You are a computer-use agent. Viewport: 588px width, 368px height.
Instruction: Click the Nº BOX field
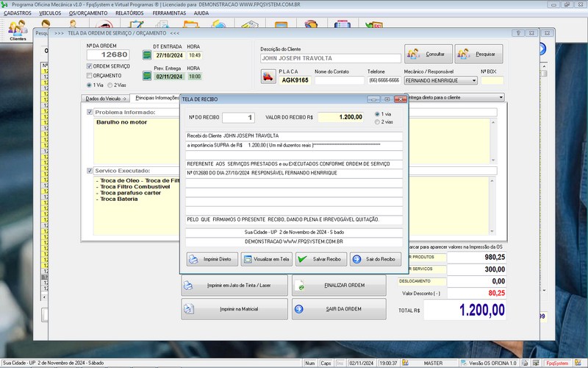pyautogui.click(x=492, y=80)
